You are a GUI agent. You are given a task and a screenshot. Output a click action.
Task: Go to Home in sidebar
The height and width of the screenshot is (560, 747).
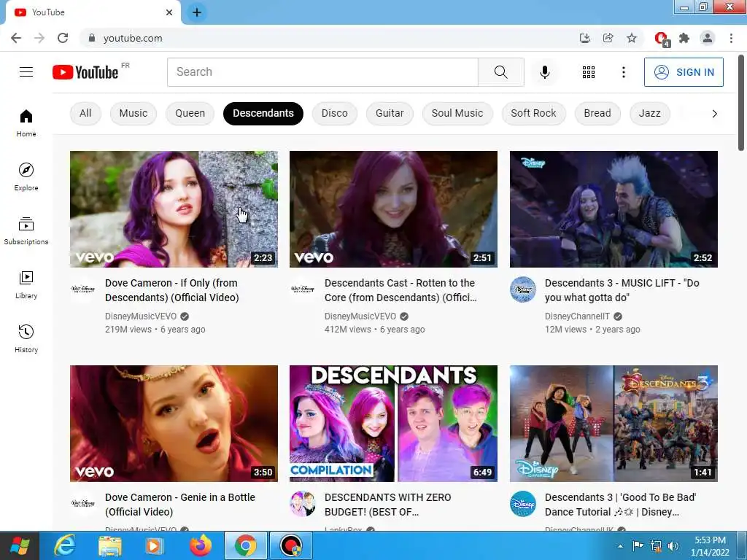[26, 122]
